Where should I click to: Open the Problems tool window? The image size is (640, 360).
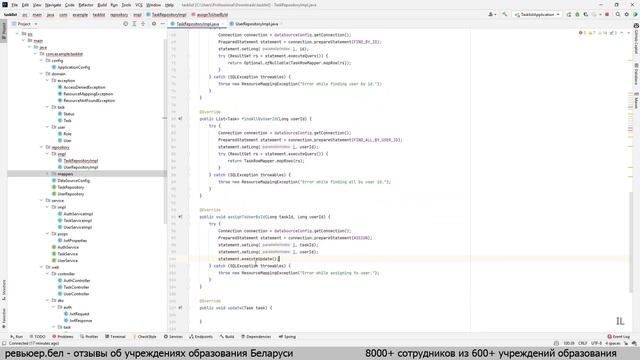click(x=63, y=337)
